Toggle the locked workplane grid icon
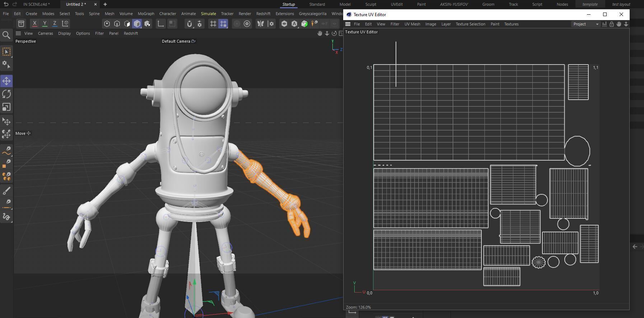The width and height of the screenshot is (644, 318). (x=223, y=24)
